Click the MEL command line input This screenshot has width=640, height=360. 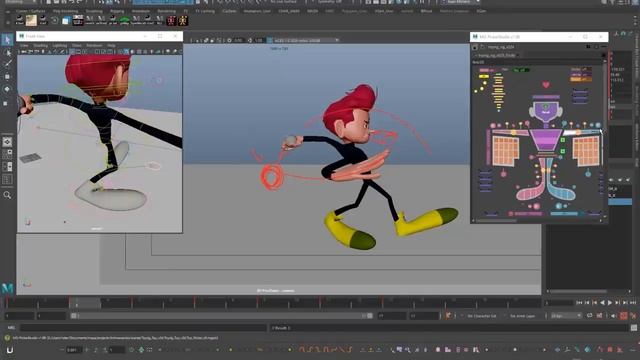coord(143,328)
